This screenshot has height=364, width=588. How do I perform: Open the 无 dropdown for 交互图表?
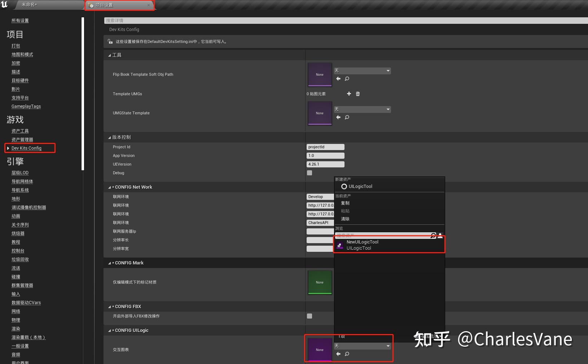pos(362,346)
